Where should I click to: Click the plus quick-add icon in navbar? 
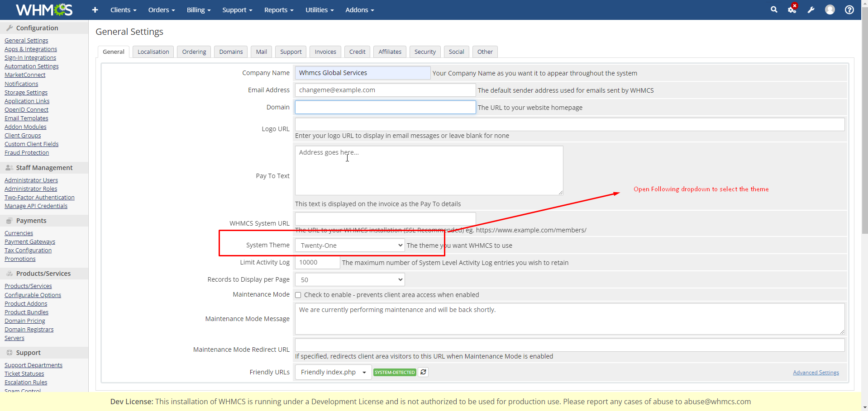point(95,10)
